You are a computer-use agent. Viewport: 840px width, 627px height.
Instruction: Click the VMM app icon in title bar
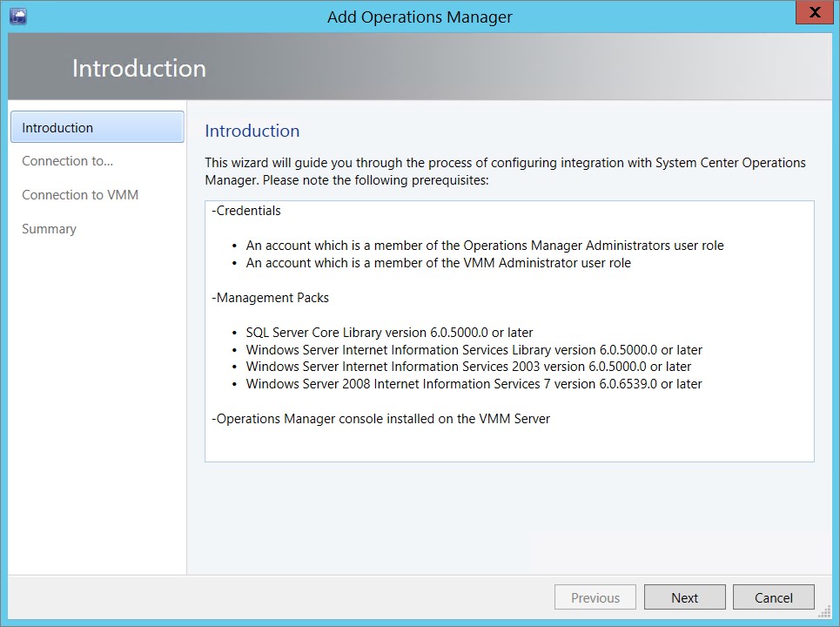click(x=18, y=16)
